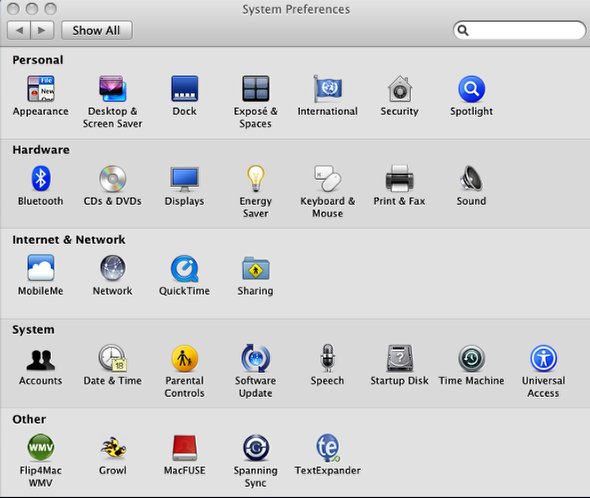This screenshot has height=498, width=590.
Task: Go back with the left arrow button
Action: point(19,30)
